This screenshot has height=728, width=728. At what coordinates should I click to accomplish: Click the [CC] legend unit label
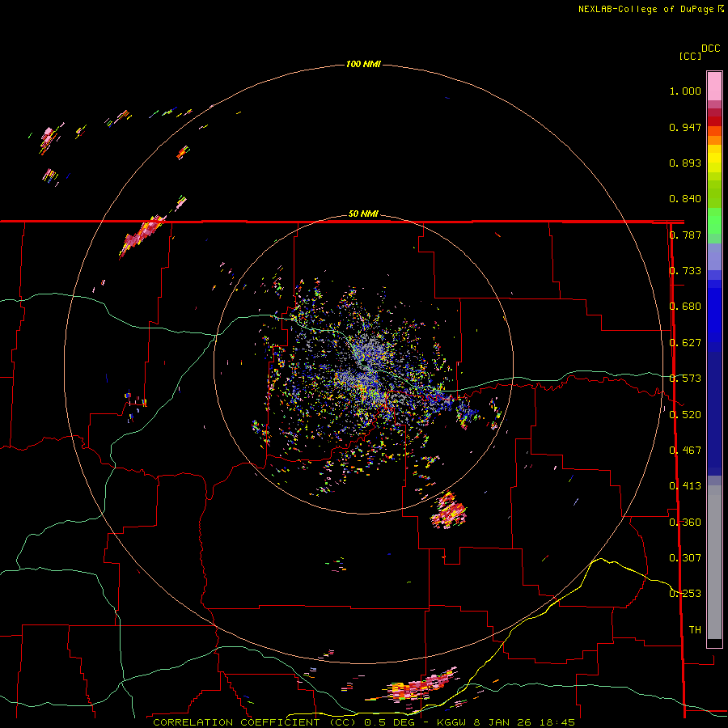point(690,56)
